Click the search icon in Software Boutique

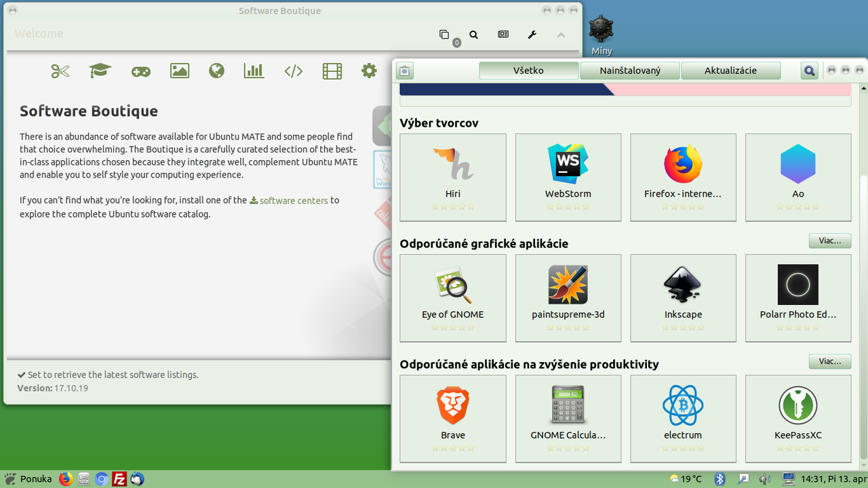(x=474, y=35)
